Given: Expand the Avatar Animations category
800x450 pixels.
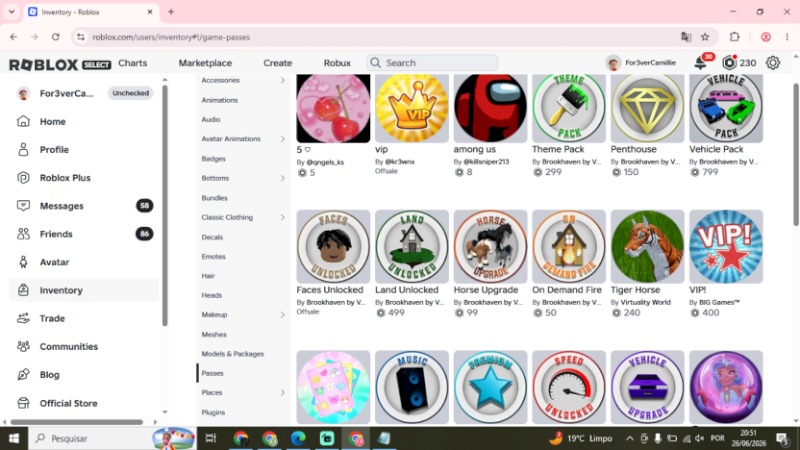Looking at the screenshot, I should point(283,139).
